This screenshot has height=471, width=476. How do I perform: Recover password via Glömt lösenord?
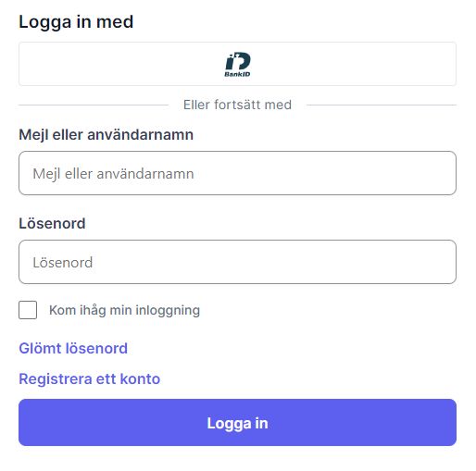[73, 349]
